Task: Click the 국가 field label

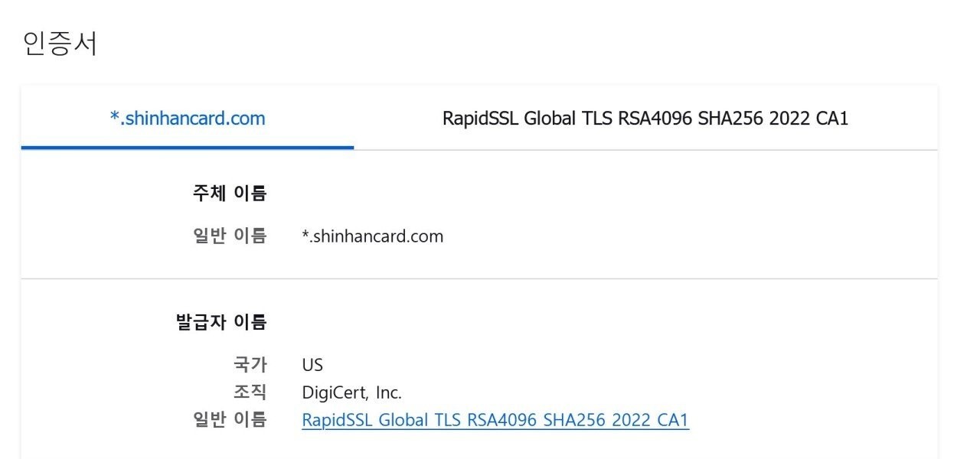Action: pyautogui.click(x=250, y=365)
